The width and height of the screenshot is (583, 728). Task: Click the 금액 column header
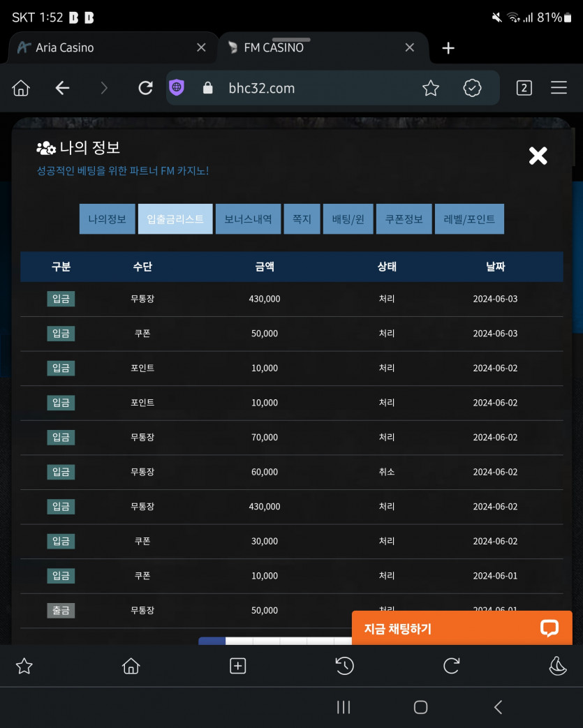[x=265, y=267]
